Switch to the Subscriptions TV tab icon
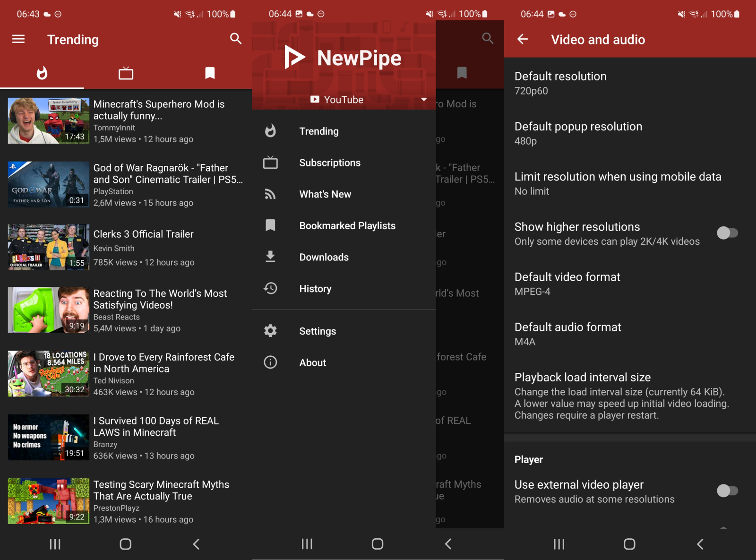 coord(126,73)
